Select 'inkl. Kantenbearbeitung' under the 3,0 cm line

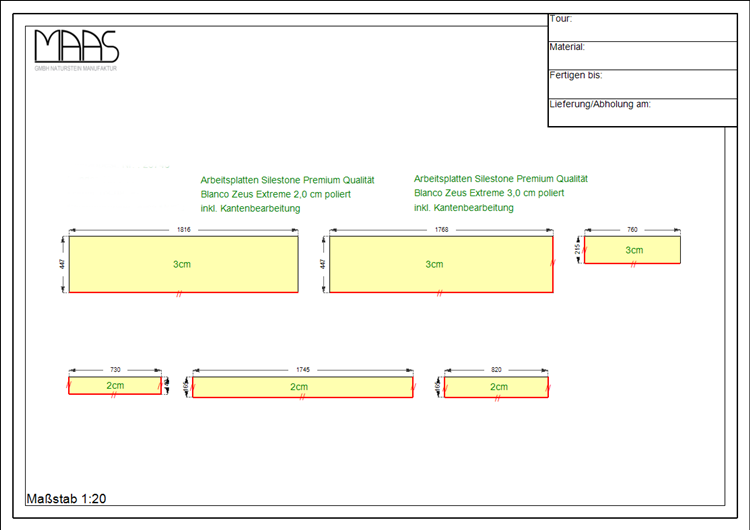tap(463, 208)
